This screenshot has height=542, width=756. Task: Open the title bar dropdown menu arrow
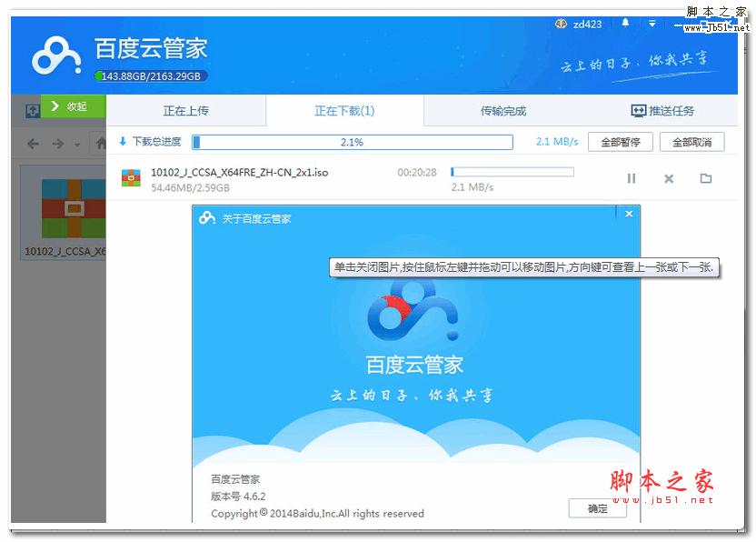coord(652,23)
